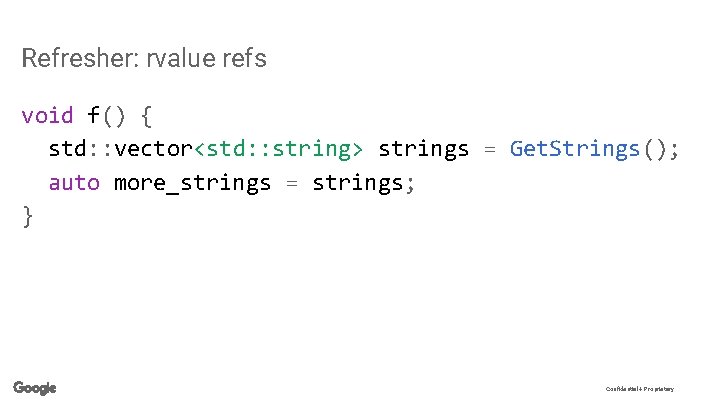Click the parentheses after GetStrings
This screenshot has height=405, width=720.
pos(654,150)
